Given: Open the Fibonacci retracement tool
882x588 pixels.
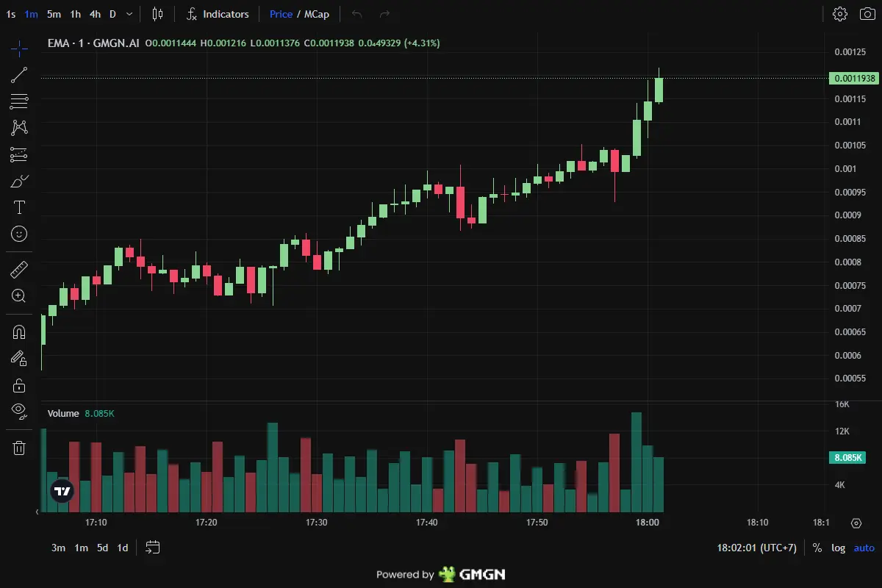Looking at the screenshot, I should pos(19,101).
